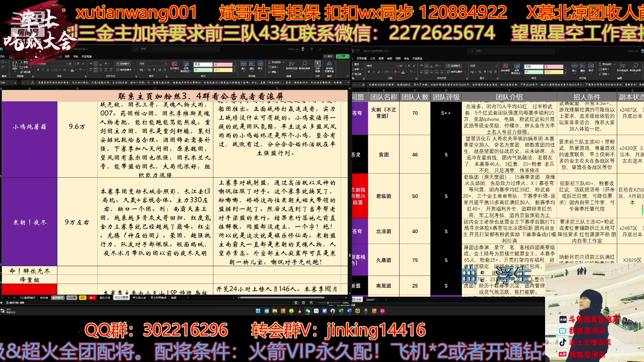The width and height of the screenshot is (644, 362).
Task: Expand formula bar in left Excel
Action: pyautogui.click(x=348, y=82)
